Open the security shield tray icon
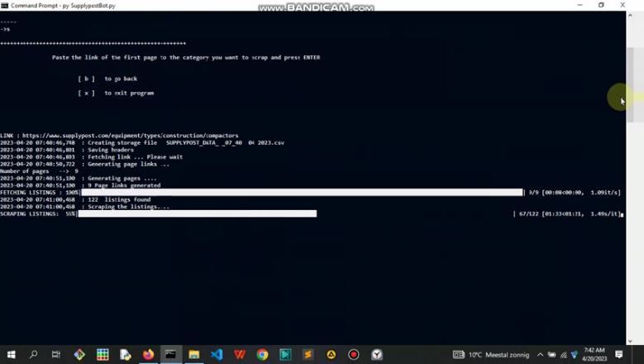 575,355
